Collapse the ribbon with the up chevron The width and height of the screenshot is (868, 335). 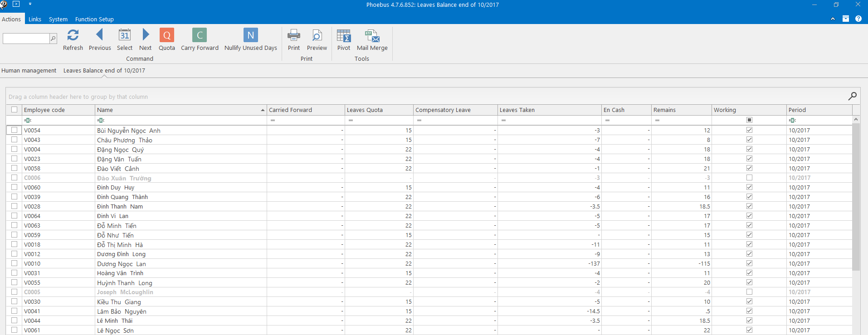[833, 19]
